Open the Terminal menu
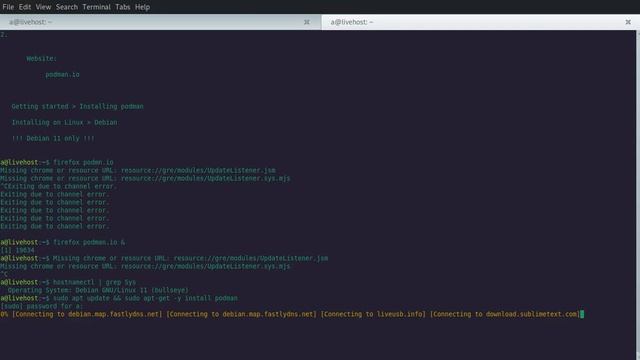This screenshot has width=640, height=360. (96, 7)
